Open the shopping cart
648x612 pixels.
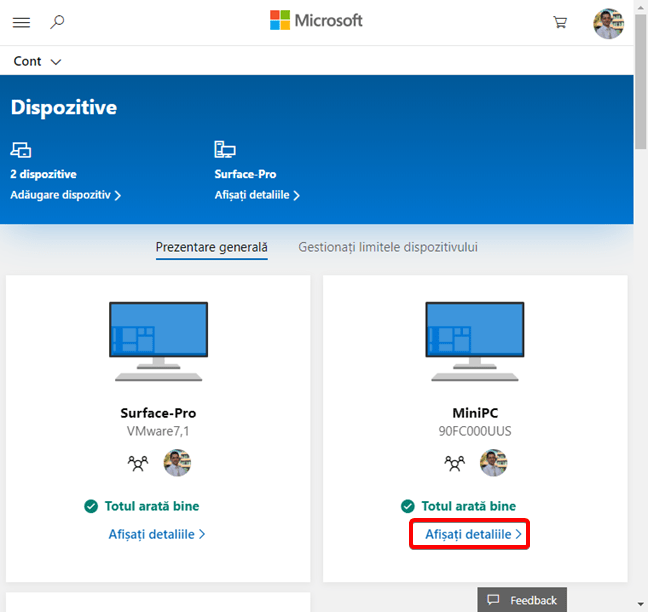click(560, 22)
